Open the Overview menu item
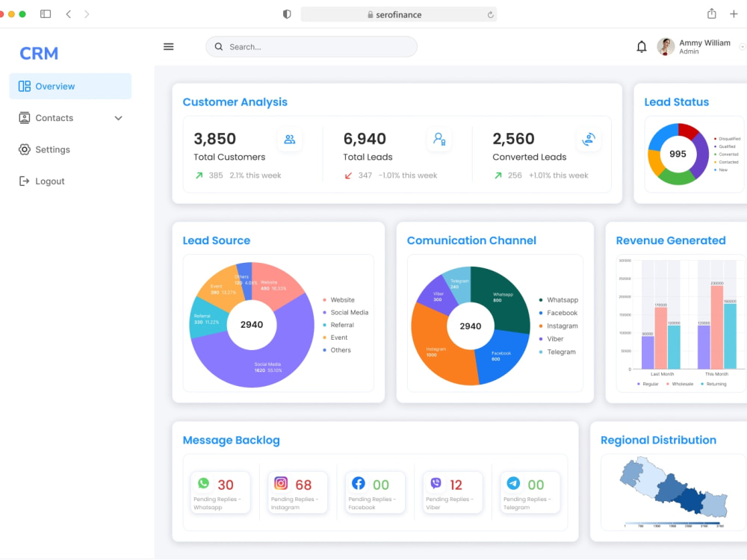747x560 pixels. [x=70, y=86]
